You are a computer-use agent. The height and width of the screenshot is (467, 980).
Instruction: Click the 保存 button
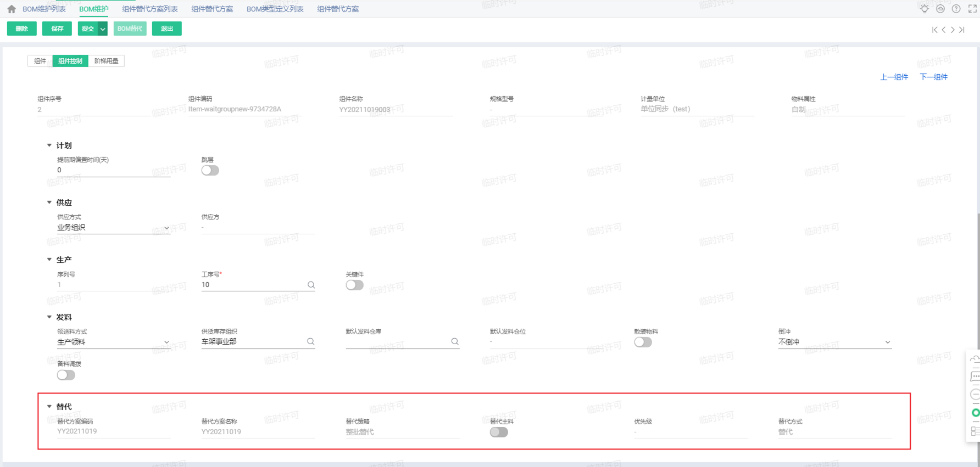click(57, 29)
